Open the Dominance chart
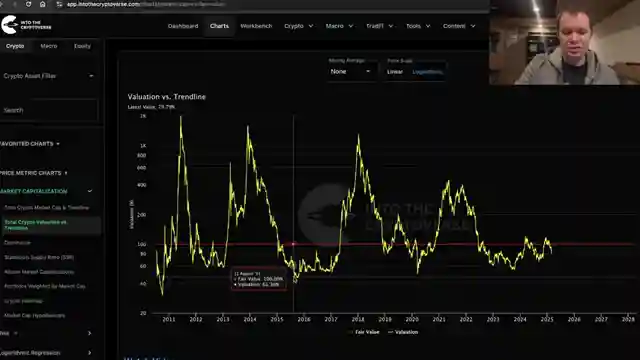Screen dimensions: 640x360 [x=17, y=242]
